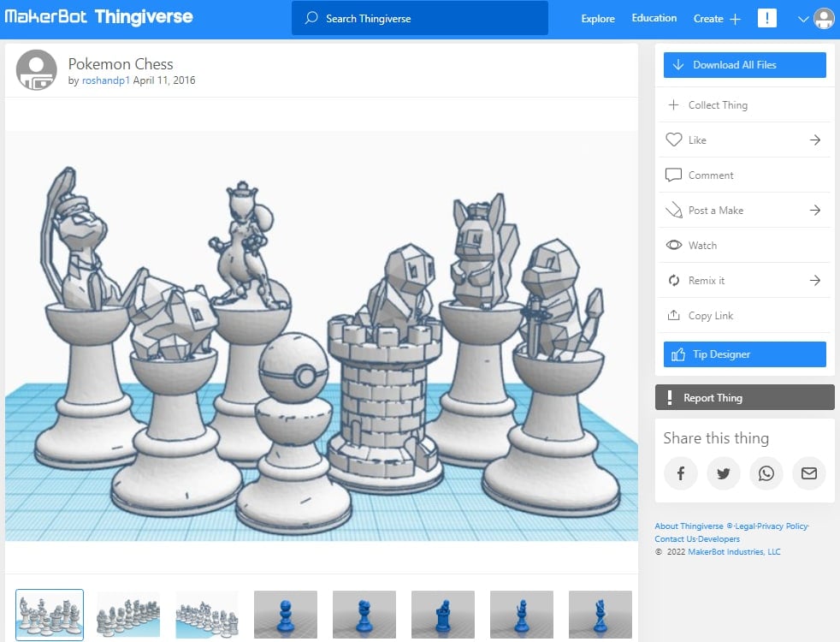This screenshot has width=840, height=642.
Task: Open the Privacy Policy link
Action: (x=782, y=526)
